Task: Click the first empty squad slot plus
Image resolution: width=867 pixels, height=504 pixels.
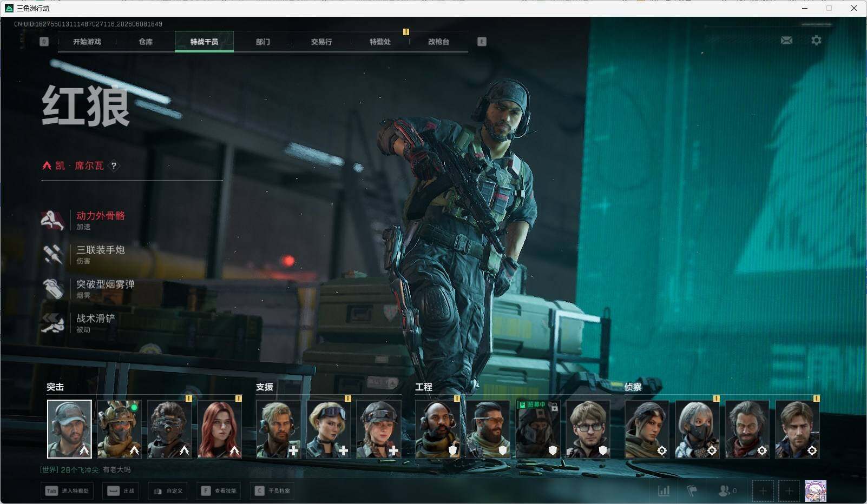Action: (x=763, y=491)
